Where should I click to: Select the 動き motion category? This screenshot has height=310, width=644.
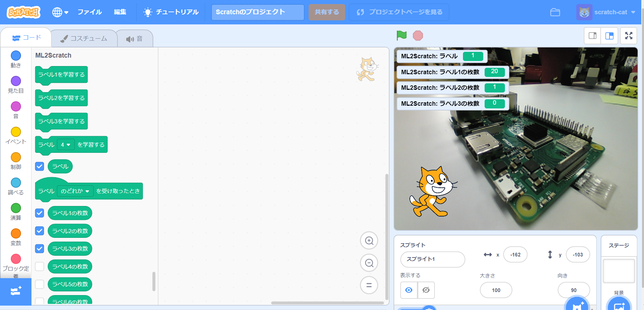[x=16, y=59]
